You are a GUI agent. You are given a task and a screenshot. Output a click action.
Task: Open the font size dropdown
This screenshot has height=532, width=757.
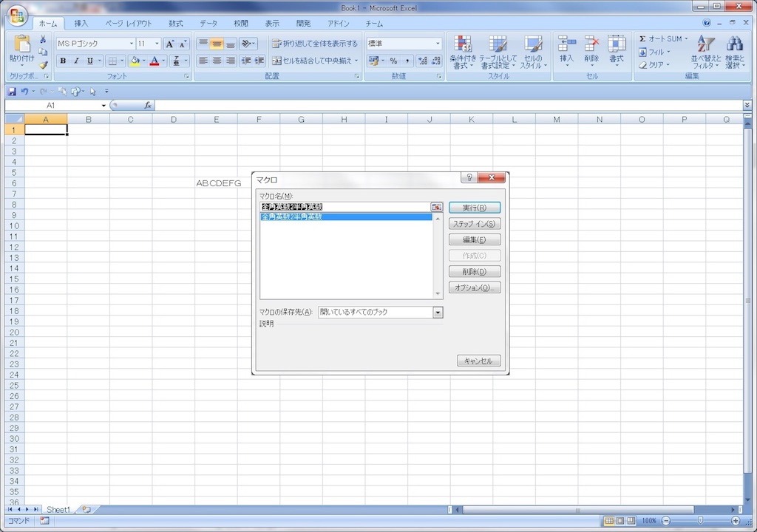tap(157, 44)
